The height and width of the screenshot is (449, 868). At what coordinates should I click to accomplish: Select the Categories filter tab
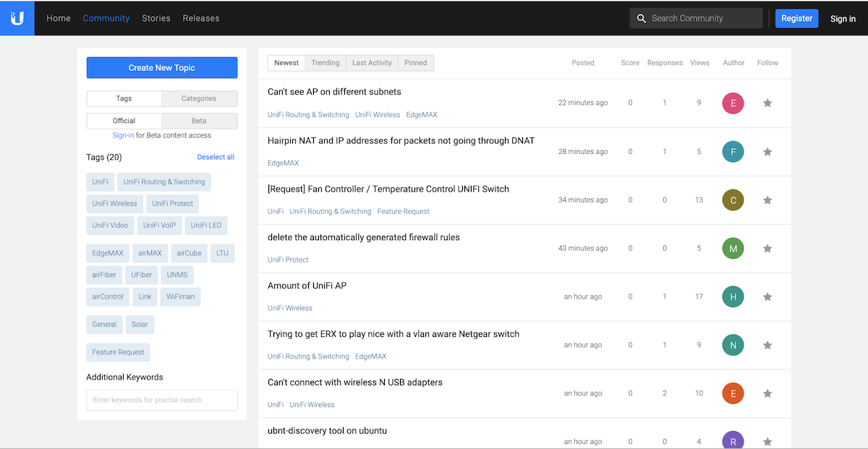click(199, 98)
